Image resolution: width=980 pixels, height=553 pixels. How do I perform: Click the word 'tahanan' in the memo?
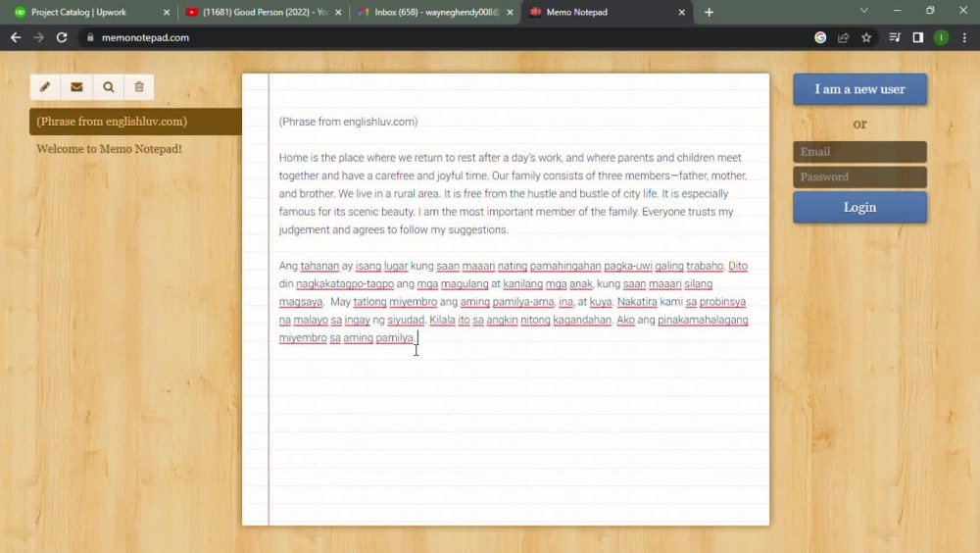pos(319,266)
